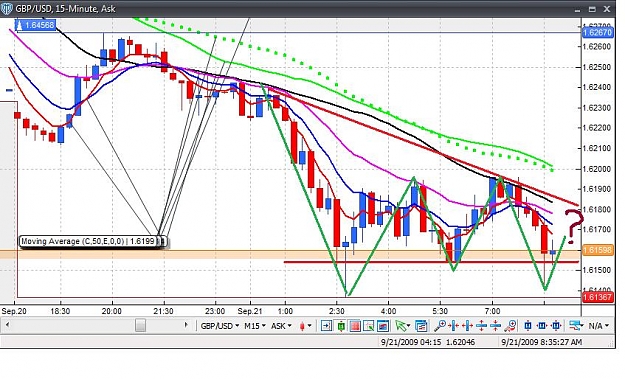Image resolution: width=625 pixels, height=379 pixels.
Task: Click the Sep.21 time axis label
Action: coord(250,311)
